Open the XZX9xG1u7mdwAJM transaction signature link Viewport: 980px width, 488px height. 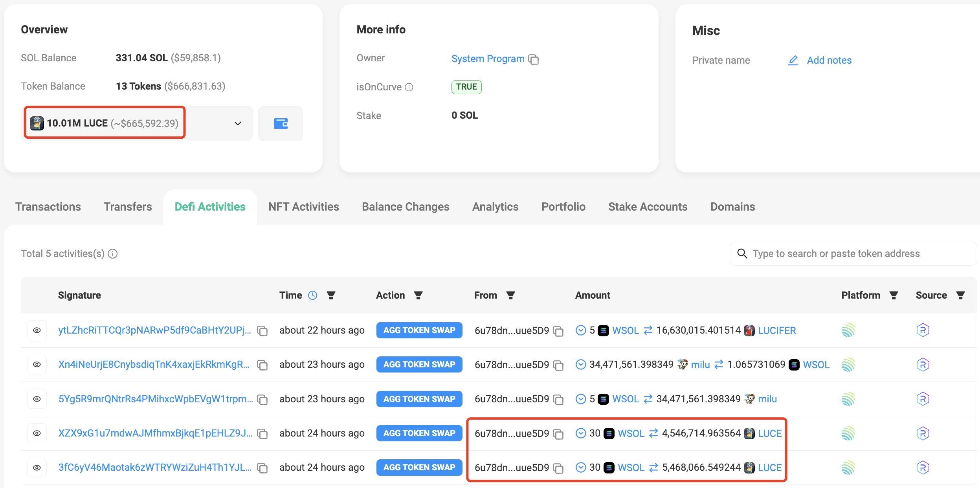[x=155, y=433]
